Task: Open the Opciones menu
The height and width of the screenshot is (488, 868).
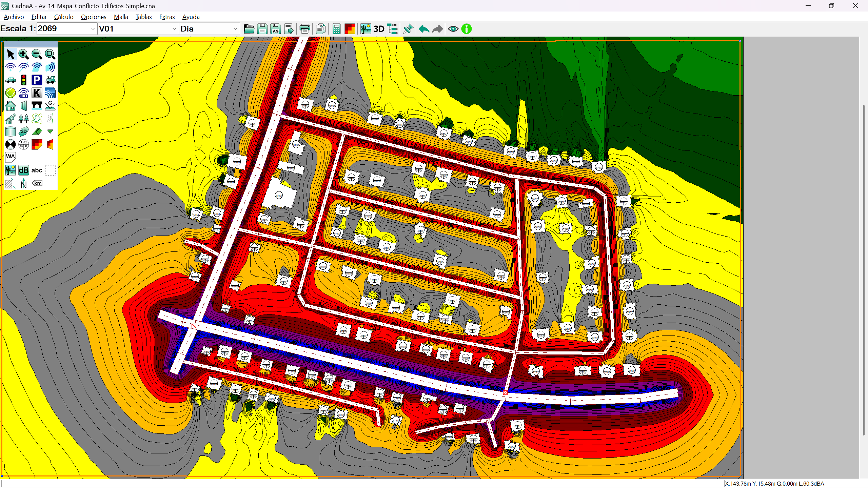Action: [x=94, y=17]
